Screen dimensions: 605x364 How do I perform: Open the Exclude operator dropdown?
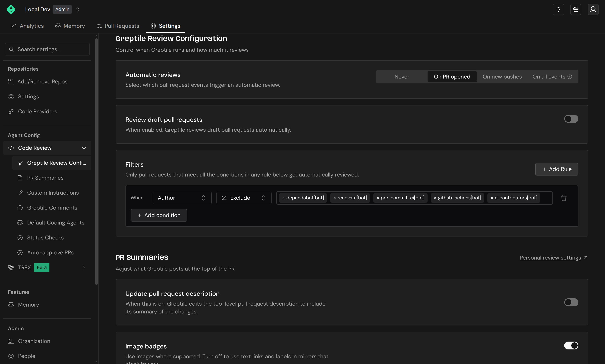(x=244, y=198)
